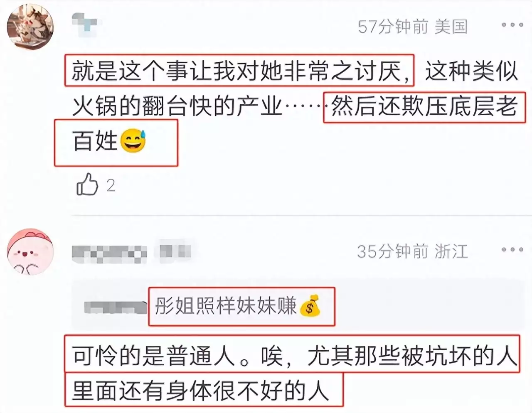This screenshot has height=413, width=532.
Task: Open the pink cartoon avatar profile
Action: click(x=30, y=251)
